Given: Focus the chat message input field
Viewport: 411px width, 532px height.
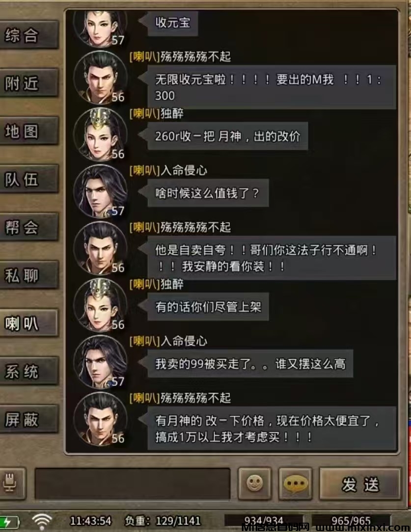Looking at the screenshot, I should click(x=133, y=483).
